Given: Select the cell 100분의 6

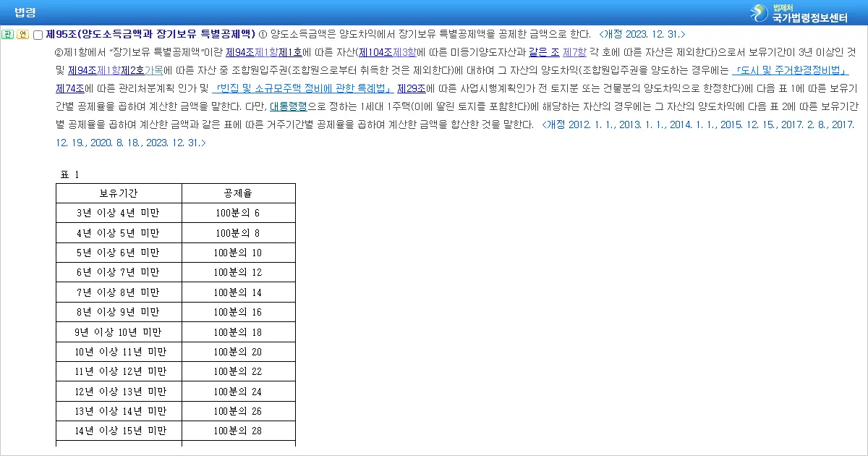Looking at the screenshot, I should tap(238, 213).
